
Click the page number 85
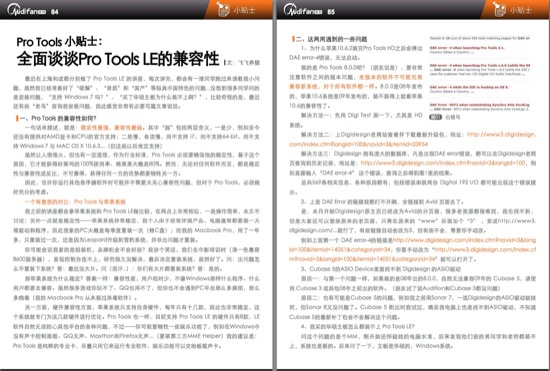point(331,12)
